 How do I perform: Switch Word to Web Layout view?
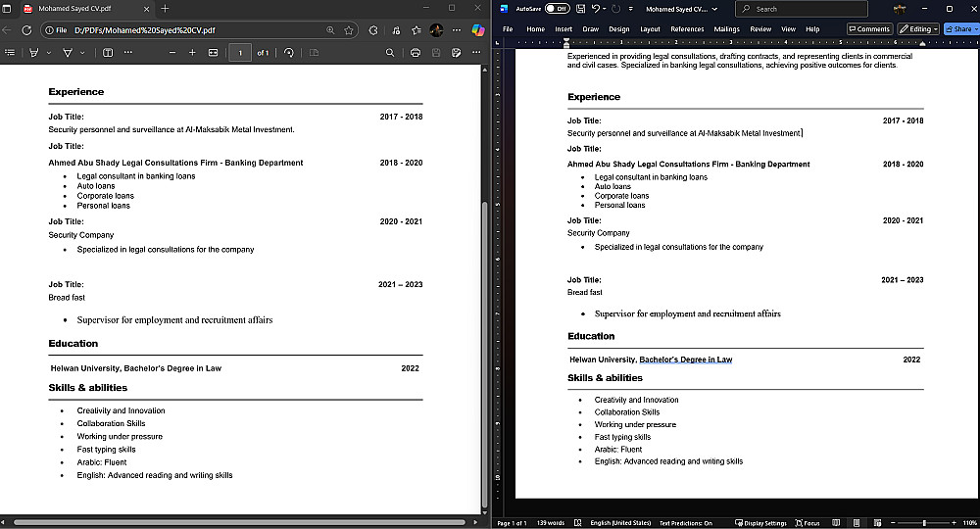(x=877, y=523)
